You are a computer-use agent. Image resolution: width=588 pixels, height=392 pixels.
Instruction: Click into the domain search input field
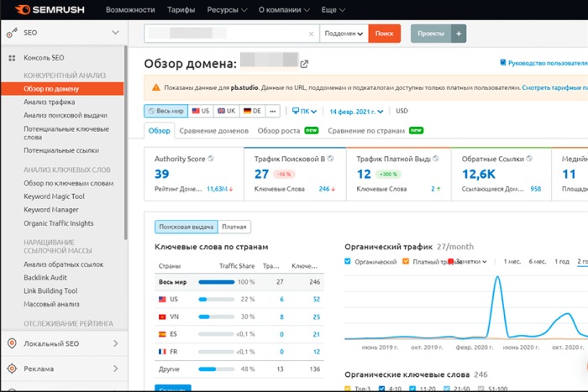point(225,34)
